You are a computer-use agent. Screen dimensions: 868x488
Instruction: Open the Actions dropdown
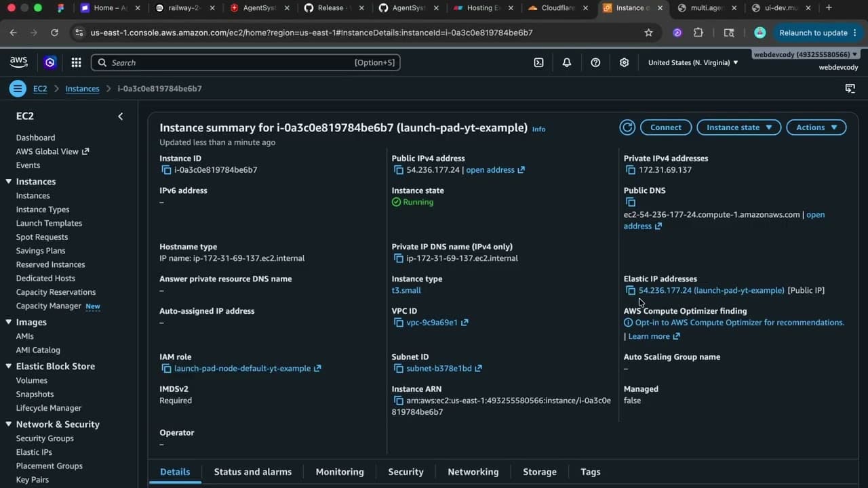pyautogui.click(x=816, y=127)
